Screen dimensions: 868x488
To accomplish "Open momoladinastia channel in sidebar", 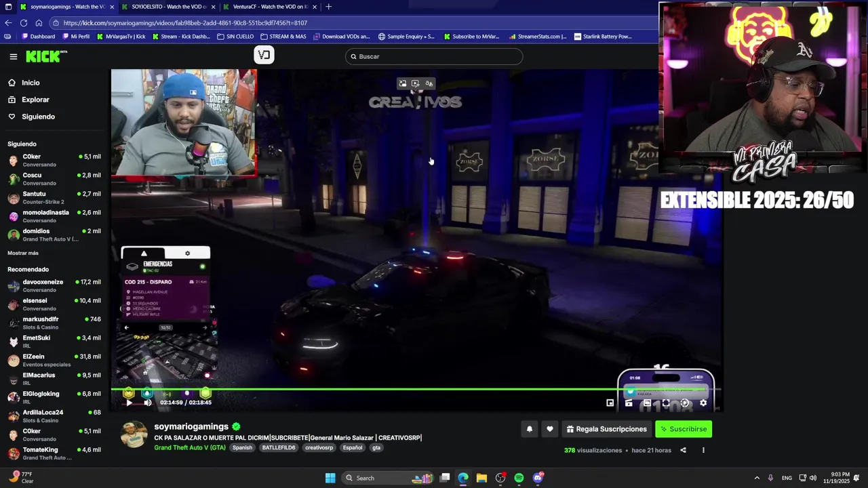I will pyautogui.click(x=54, y=216).
